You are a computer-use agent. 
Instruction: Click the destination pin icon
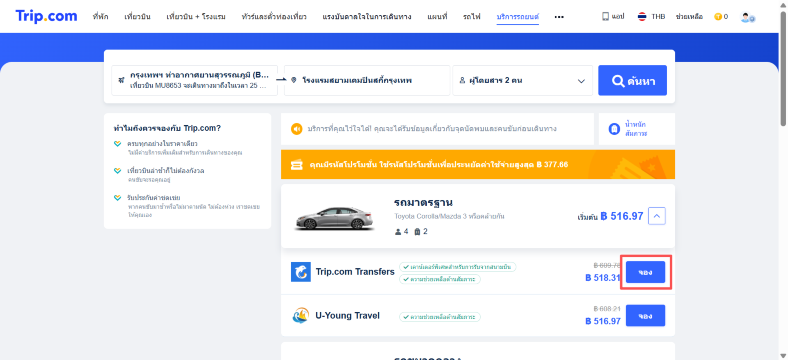tap(294, 80)
